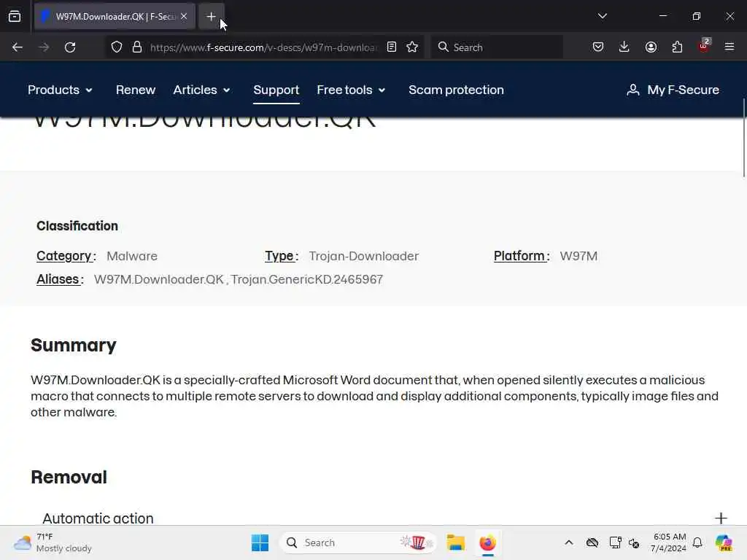Open Firefox from the taskbar
This screenshot has height=560, width=747.
pyautogui.click(x=488, y=542)
